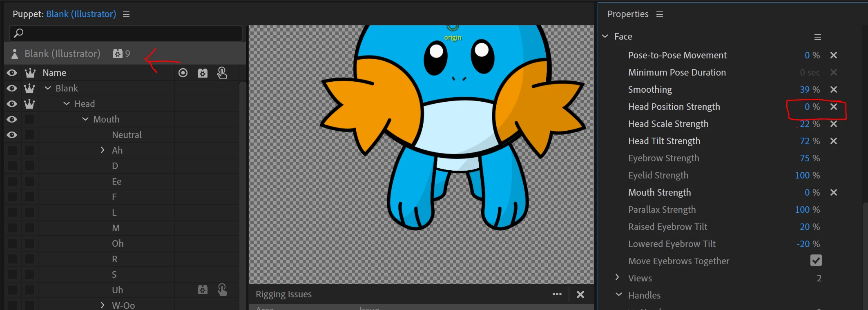868x310 pixels.
Task: Select the M mouth layer
Action: tap(116, 228)
